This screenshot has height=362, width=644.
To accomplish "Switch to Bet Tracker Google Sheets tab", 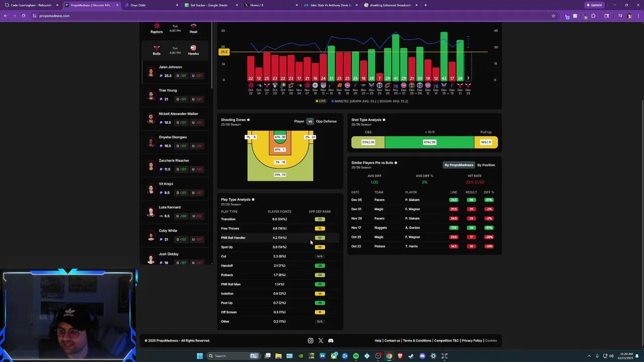I will [x=211, y=5].
